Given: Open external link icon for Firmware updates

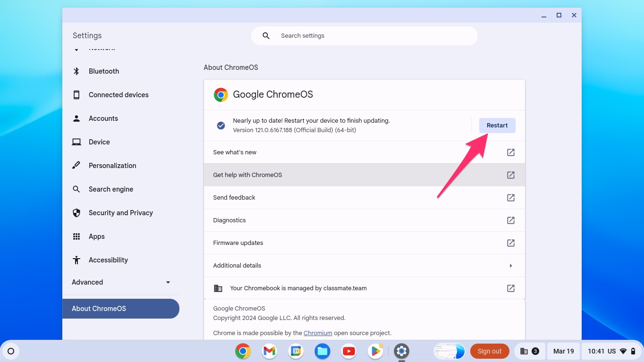Looking at the screenshot, I should coord(511,243).
